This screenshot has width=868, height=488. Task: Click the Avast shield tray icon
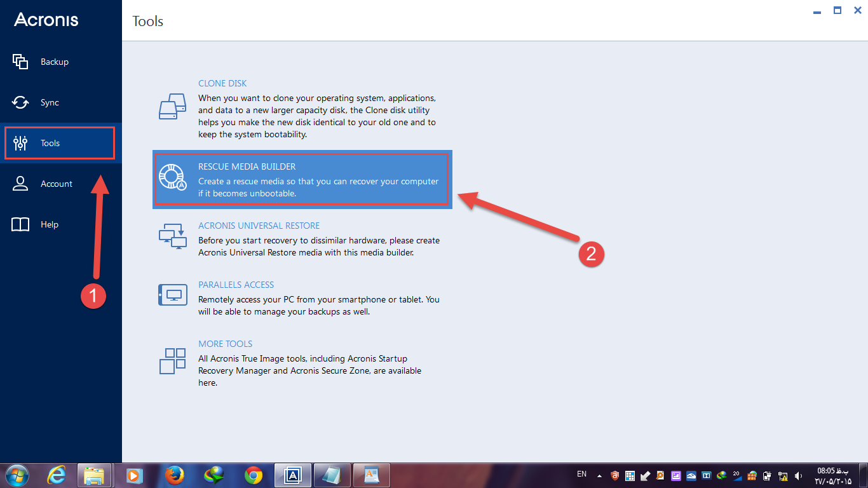(x=615, y=475)
